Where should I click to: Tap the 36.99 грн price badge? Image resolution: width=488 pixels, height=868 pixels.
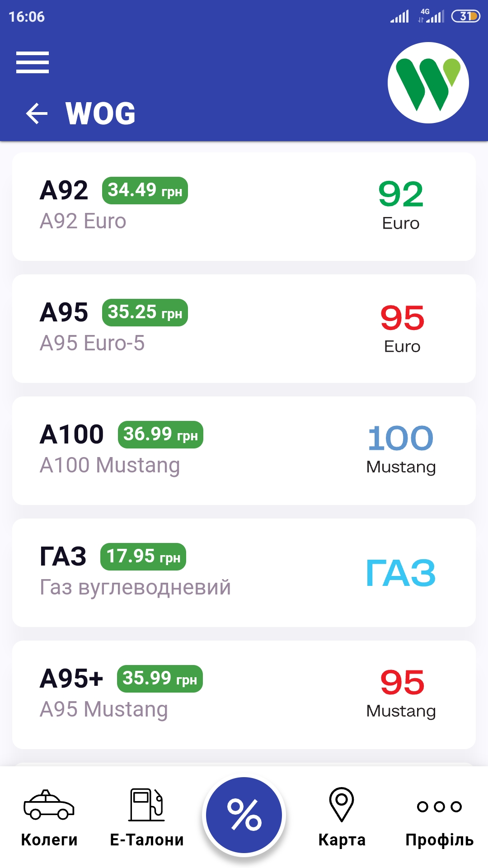(160, 434)
